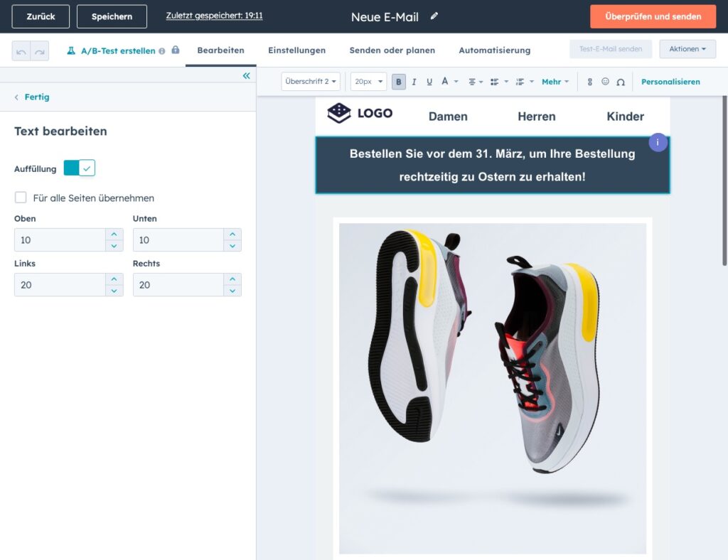Screen dimensions: 728x560
Task: Open the Aktionen dropdown
Action: point(687,49)
